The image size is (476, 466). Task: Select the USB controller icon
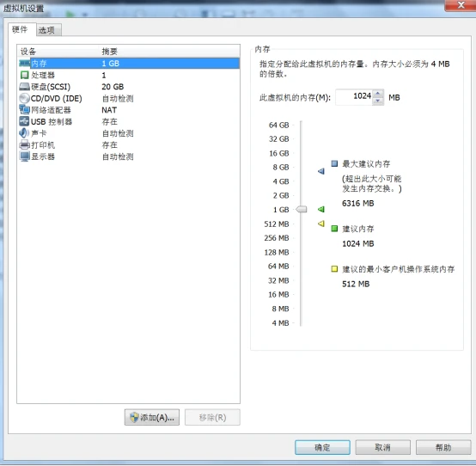point(24,121)
